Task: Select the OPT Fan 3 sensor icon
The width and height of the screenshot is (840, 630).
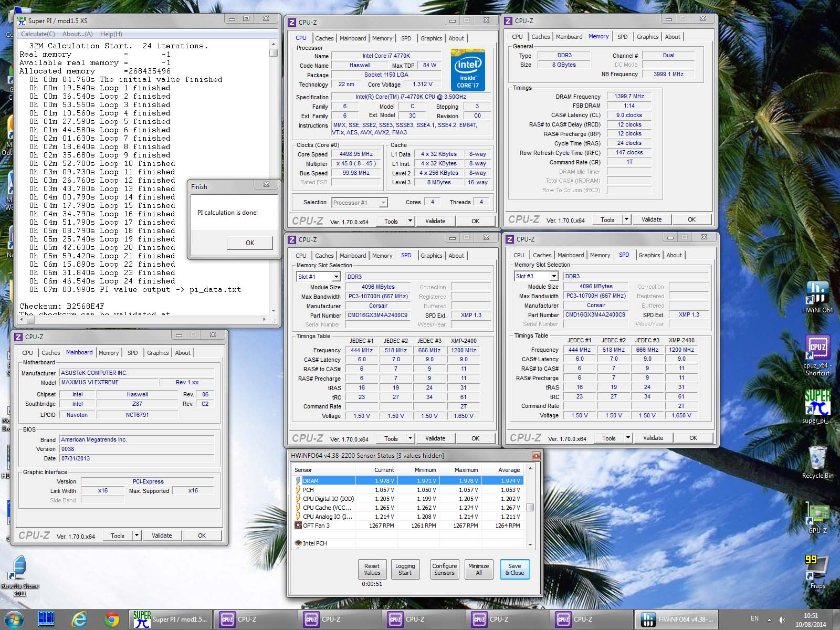Action: click(298, 526)
